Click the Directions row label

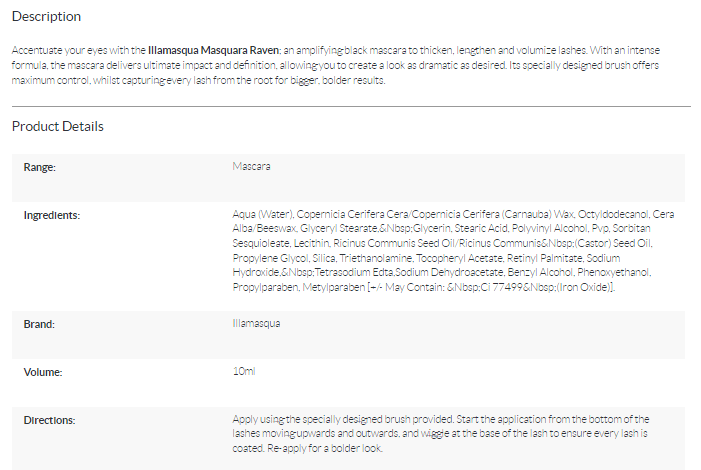coord(49,420)
